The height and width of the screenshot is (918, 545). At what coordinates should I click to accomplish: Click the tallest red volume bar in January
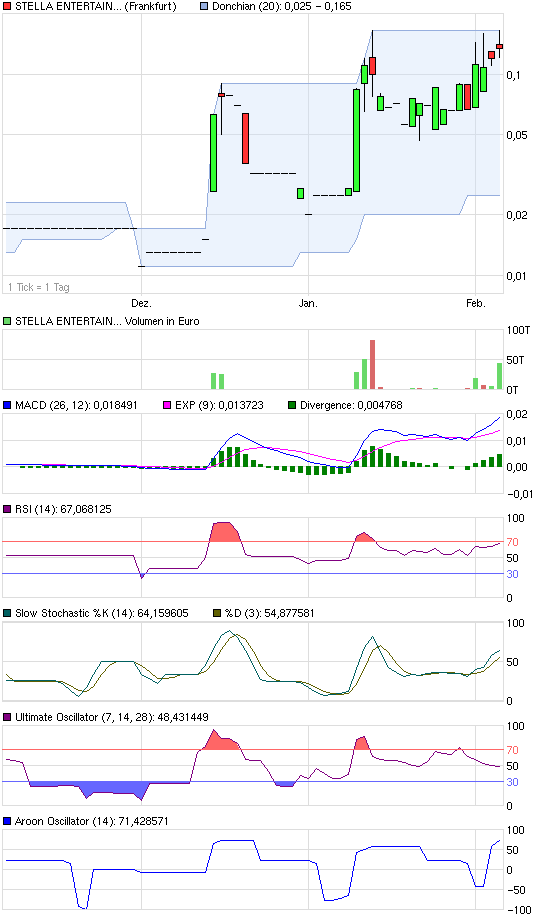pyautogui.click(x=372, y=365)
